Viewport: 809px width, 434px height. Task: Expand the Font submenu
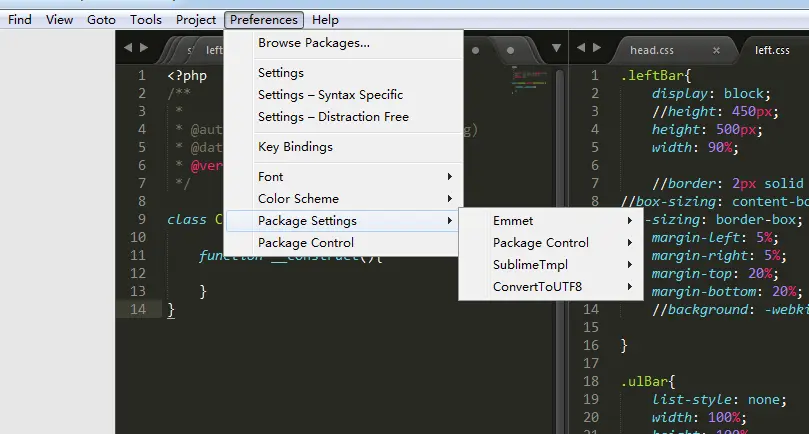tap(343, 177)
